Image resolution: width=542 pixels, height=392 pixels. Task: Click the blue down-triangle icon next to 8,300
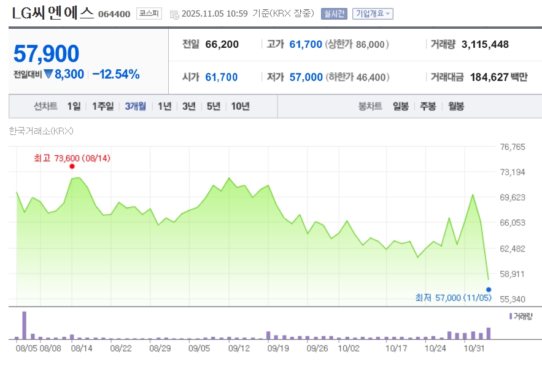pyautogui.click(x=48, y=74)
